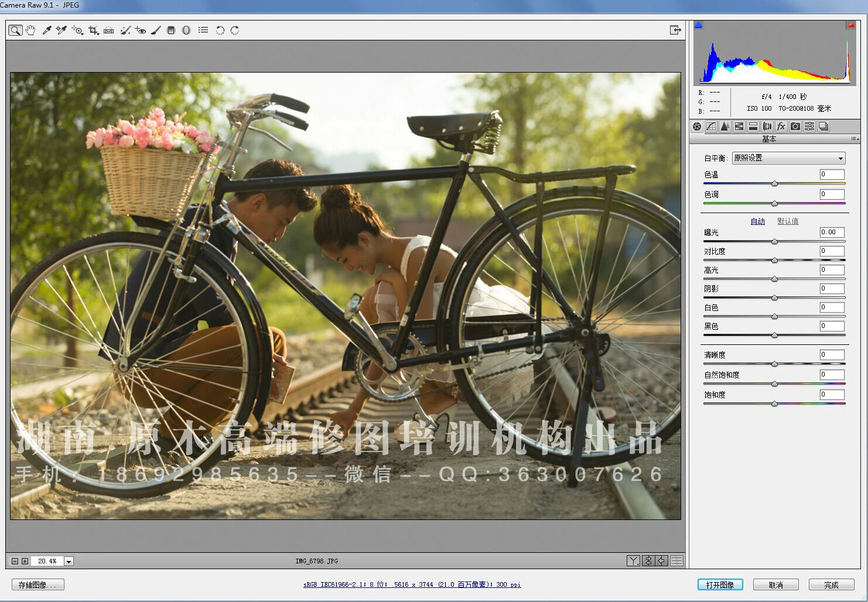
Task: Adjust the 高光 highlights slider
Action: 774,279
